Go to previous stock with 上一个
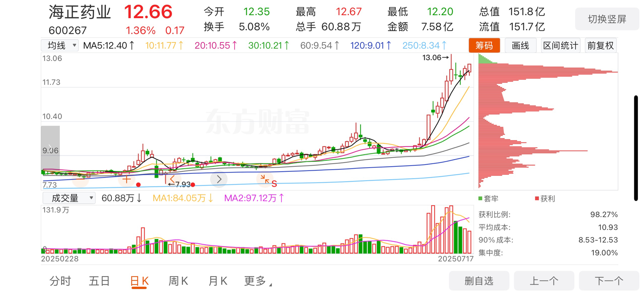644x297 pixels. (x=544, y=281)
